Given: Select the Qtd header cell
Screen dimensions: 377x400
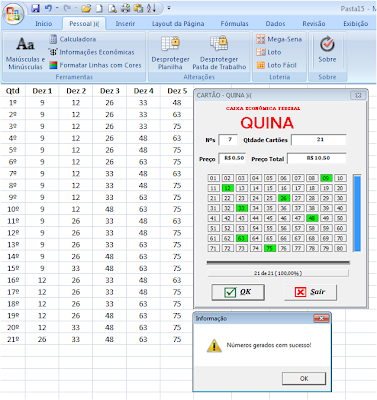Looking at the screenshot, I should [x=13, y=91].
